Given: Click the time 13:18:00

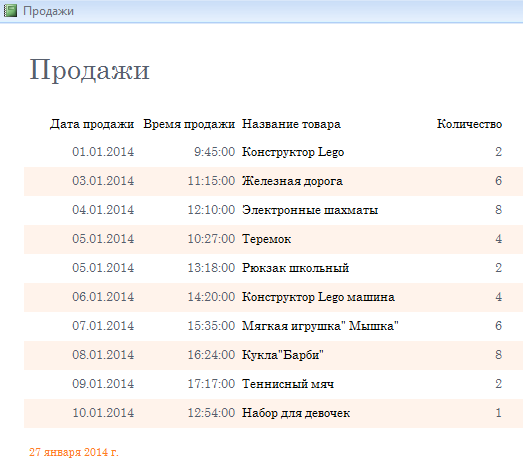Looking at the screenshot, I should click(x=211, y=268).
